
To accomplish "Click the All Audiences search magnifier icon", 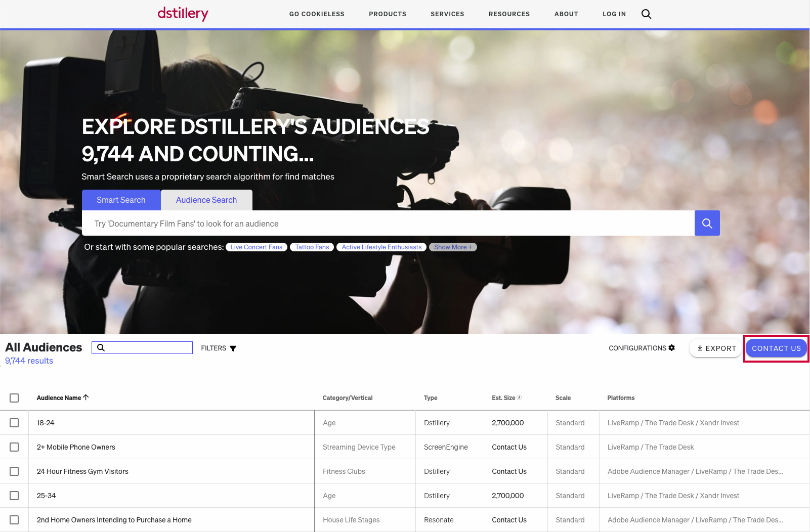I will [101, 348].
